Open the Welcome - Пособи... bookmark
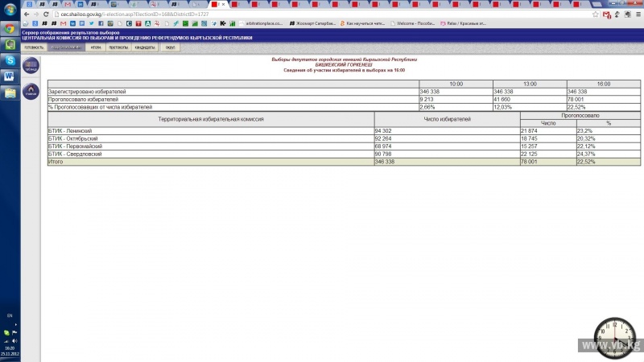This screenshot has width=644, height=362. 413,24
